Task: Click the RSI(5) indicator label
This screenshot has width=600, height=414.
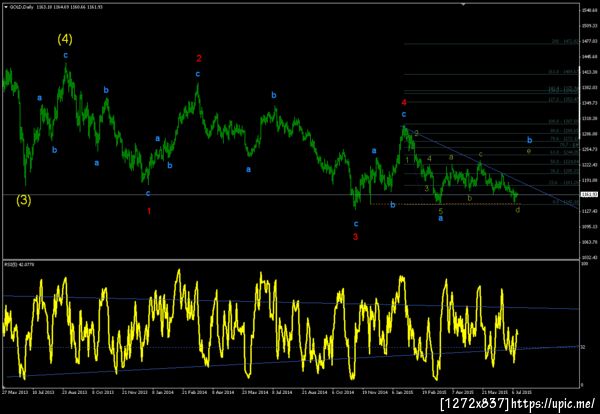Action: 19,264
